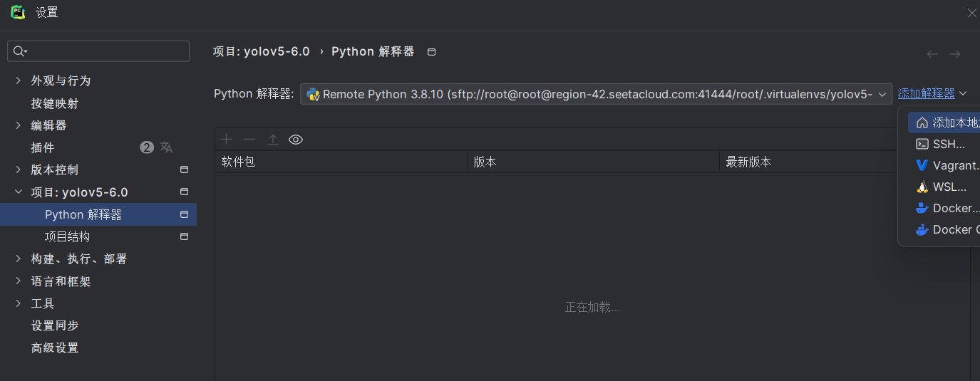Open the Python interpreter dropdown

pyautogui.click(x=596, y=94)
